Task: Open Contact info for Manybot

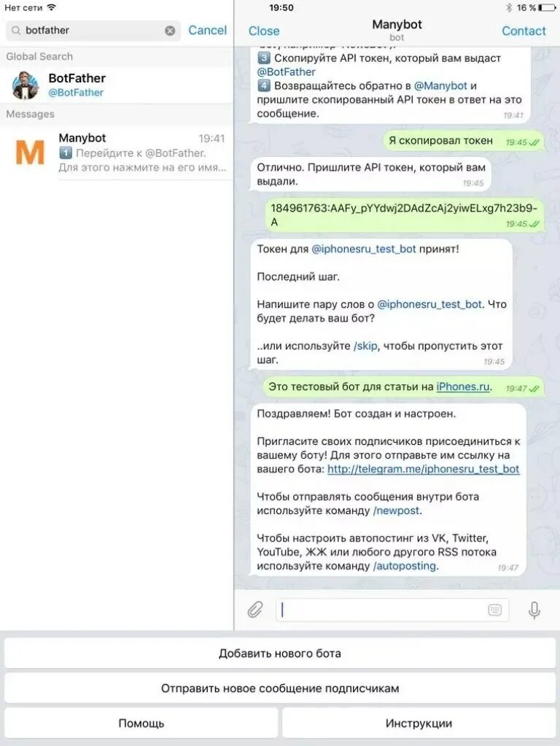Action: point(524,31)
